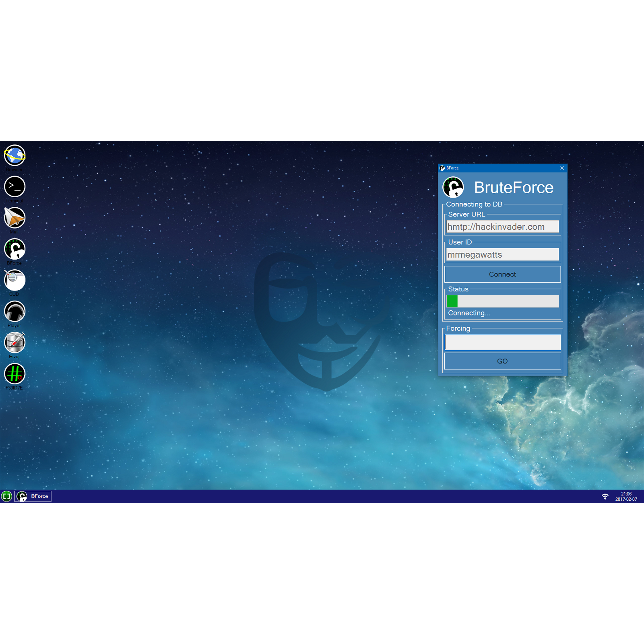Open the CUD tool
The width and height of the screenshot is (644, 644).
coord(14,281)
